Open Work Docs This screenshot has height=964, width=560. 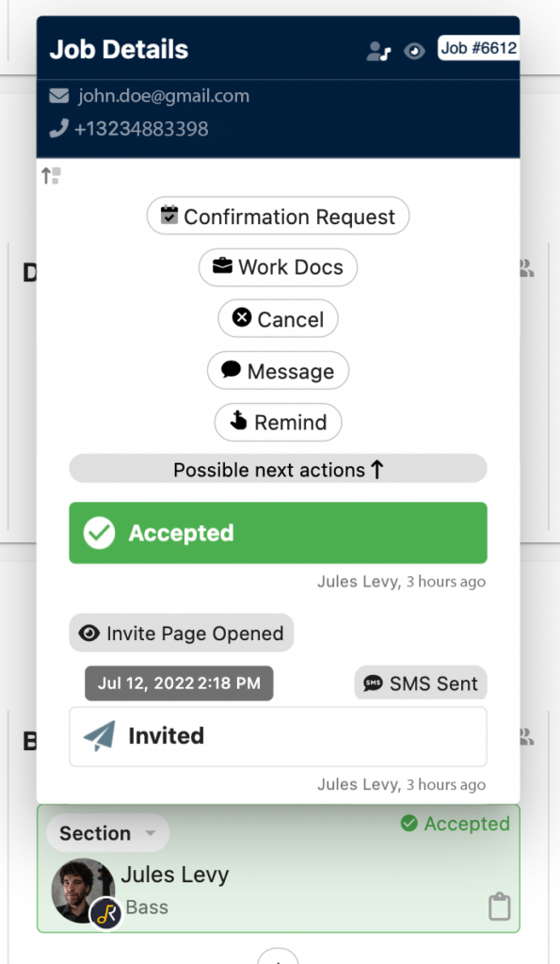pos(278,267)
